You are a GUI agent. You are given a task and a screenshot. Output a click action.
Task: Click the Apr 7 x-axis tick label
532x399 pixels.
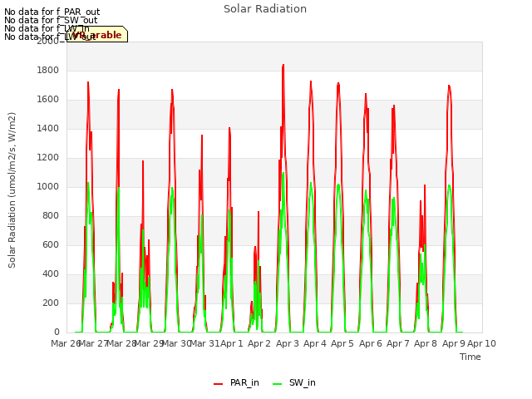[398, 343]
